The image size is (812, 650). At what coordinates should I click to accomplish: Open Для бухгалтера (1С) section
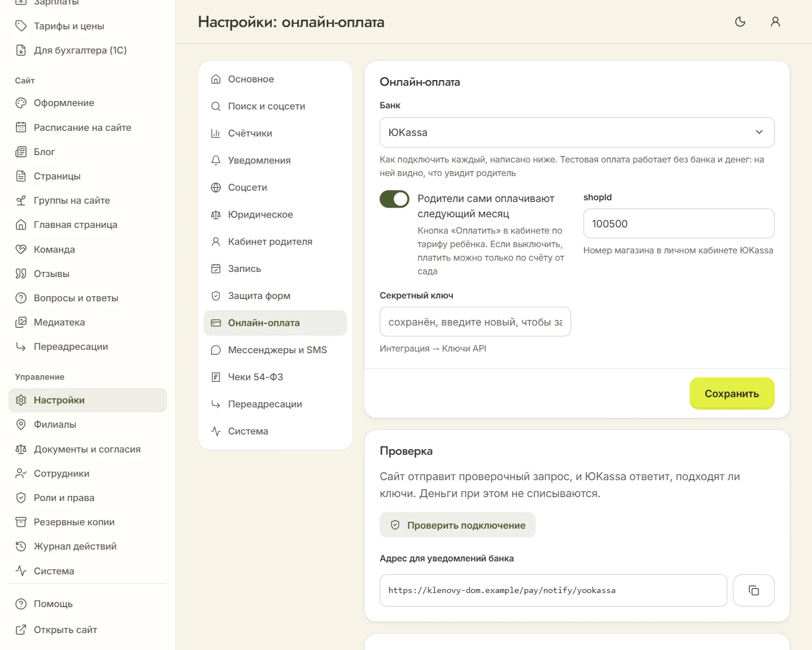[x=87, y=50]
